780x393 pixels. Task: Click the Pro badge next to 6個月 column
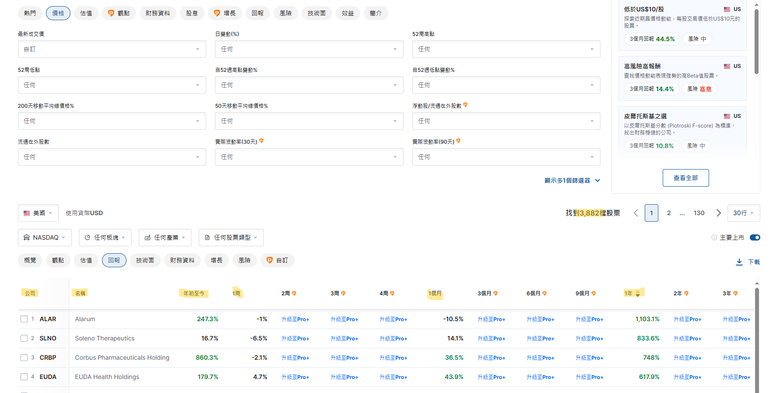544,294
